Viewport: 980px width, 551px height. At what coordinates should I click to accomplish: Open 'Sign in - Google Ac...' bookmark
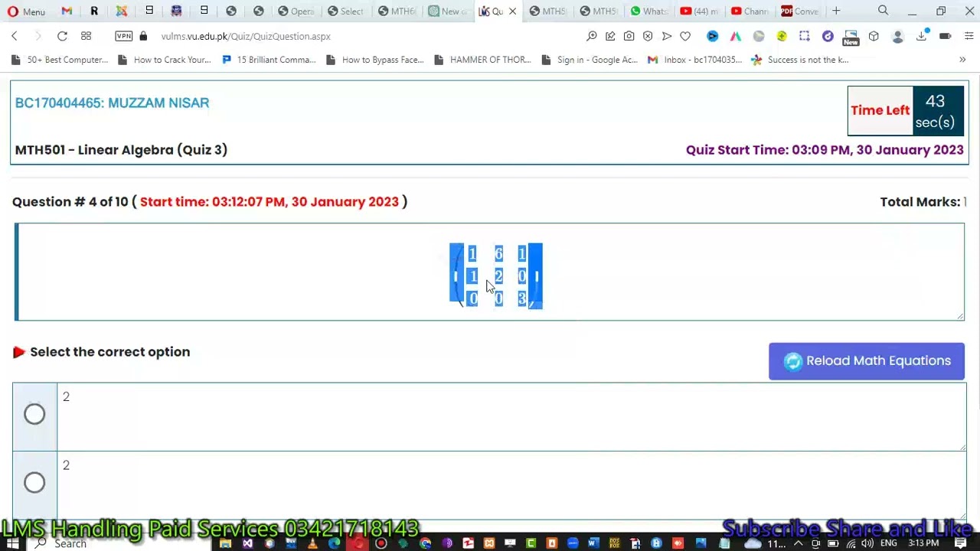click(x=590, y=60)
